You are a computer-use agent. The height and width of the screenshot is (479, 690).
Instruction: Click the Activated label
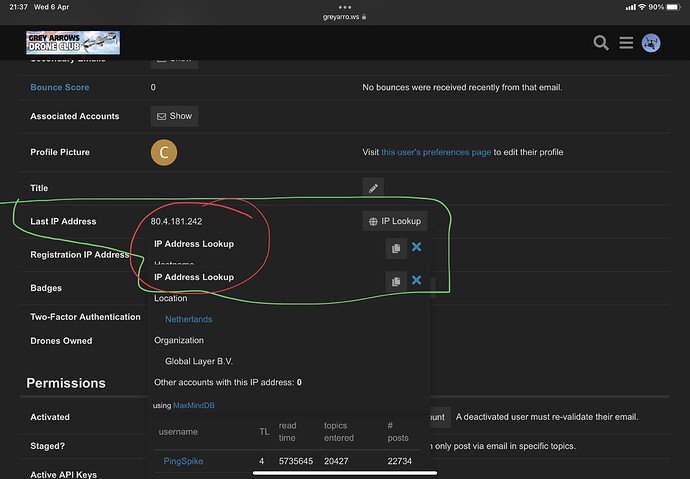click(x=50, y=417)
